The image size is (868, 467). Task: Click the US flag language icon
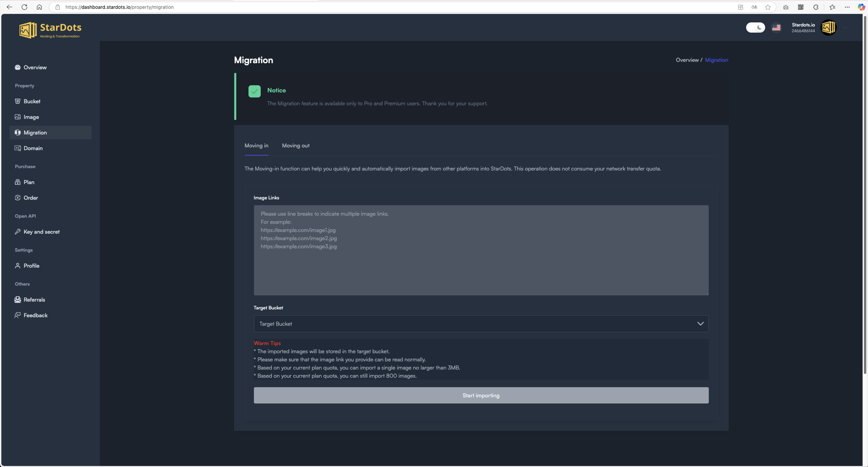click(776, 28)
